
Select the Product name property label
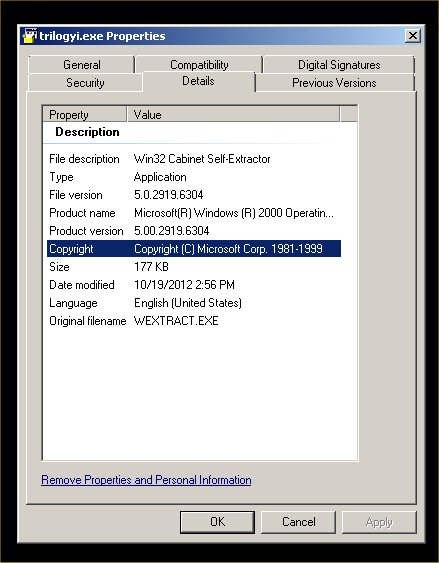click(82, 213)
